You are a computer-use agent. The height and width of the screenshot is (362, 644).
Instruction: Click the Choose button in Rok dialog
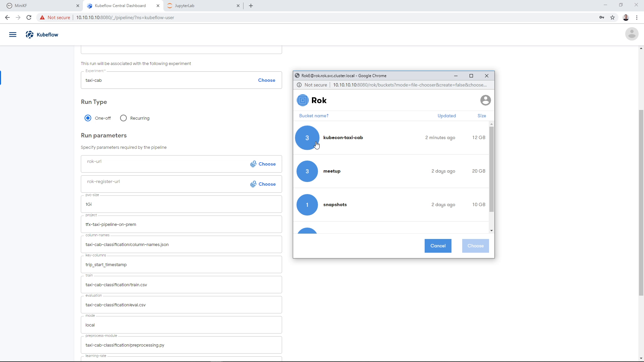tap(475, 246)
